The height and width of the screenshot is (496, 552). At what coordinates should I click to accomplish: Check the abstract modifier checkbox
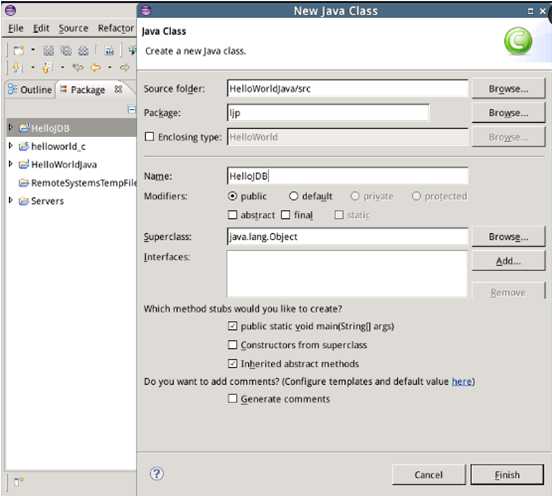(x=232, y=215)
